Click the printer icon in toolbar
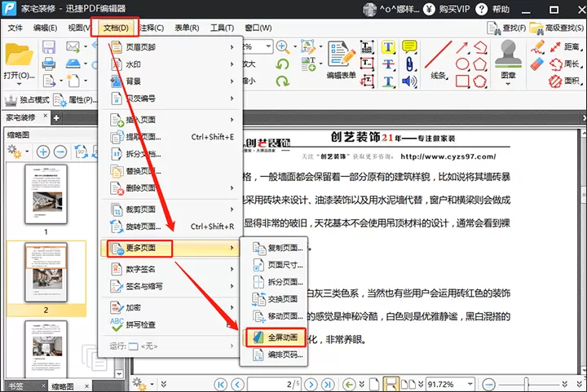This screenshot has height=392, width=587. [49, 64]
